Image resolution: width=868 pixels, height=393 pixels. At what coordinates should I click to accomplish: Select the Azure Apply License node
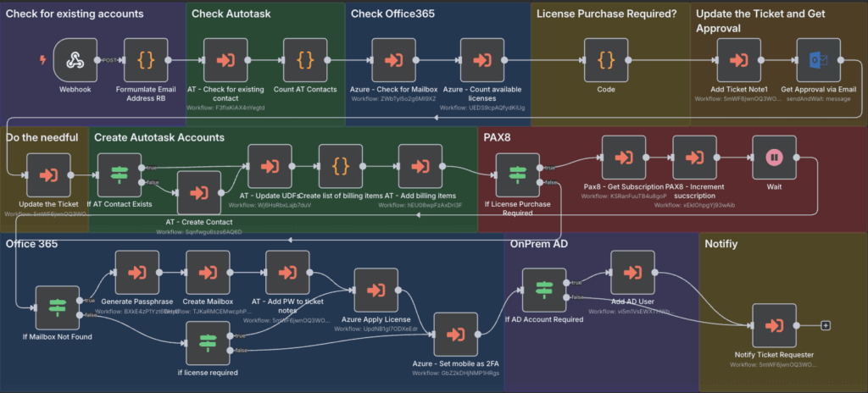coord(376,290)
